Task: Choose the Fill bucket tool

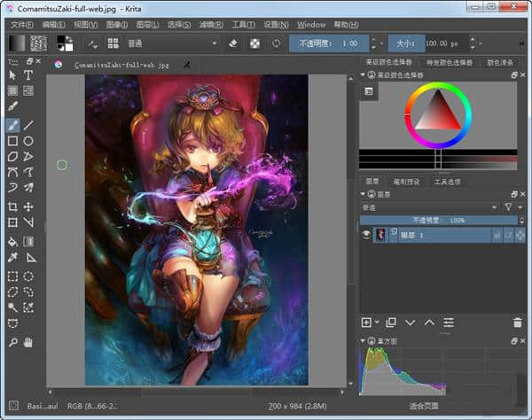Action: (12, 240)
